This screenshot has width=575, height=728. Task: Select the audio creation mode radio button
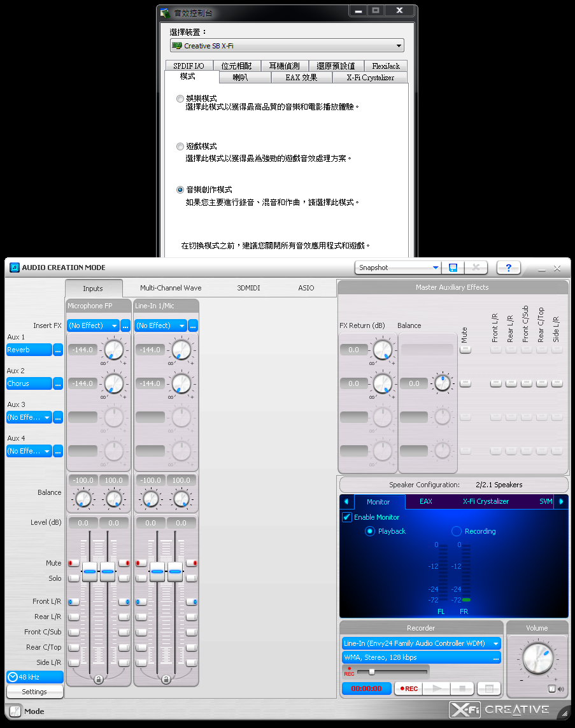(x=180, y=190)
